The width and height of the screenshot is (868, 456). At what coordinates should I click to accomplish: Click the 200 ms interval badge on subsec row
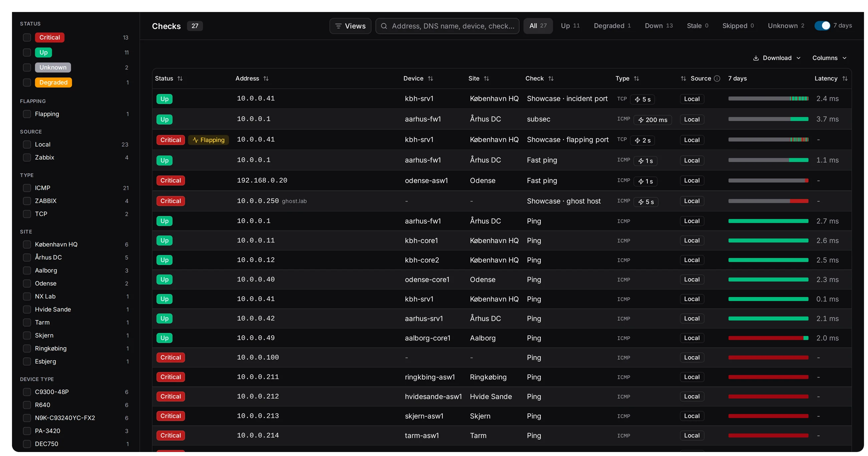tap(652, 120)
